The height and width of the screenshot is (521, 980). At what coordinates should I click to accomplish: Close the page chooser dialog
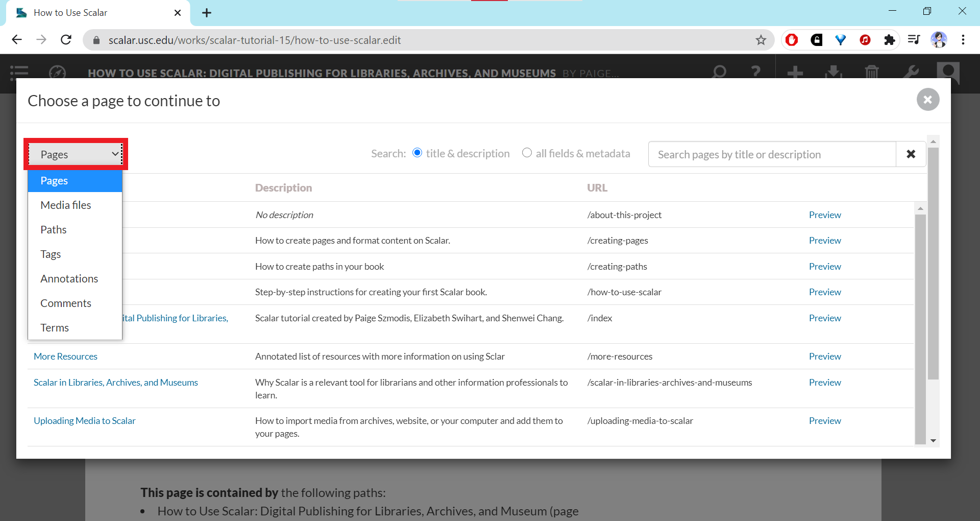tap(927, 100)
